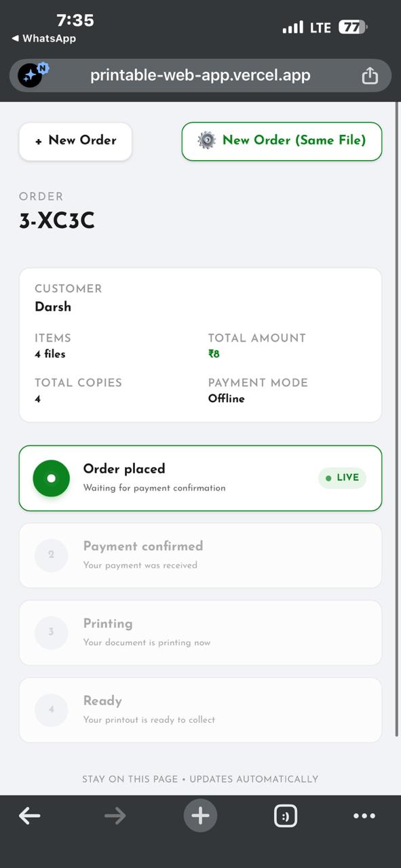Tap the site sparkle icon in address bar
The image size is (401, 868).
[x=31, y=74]
